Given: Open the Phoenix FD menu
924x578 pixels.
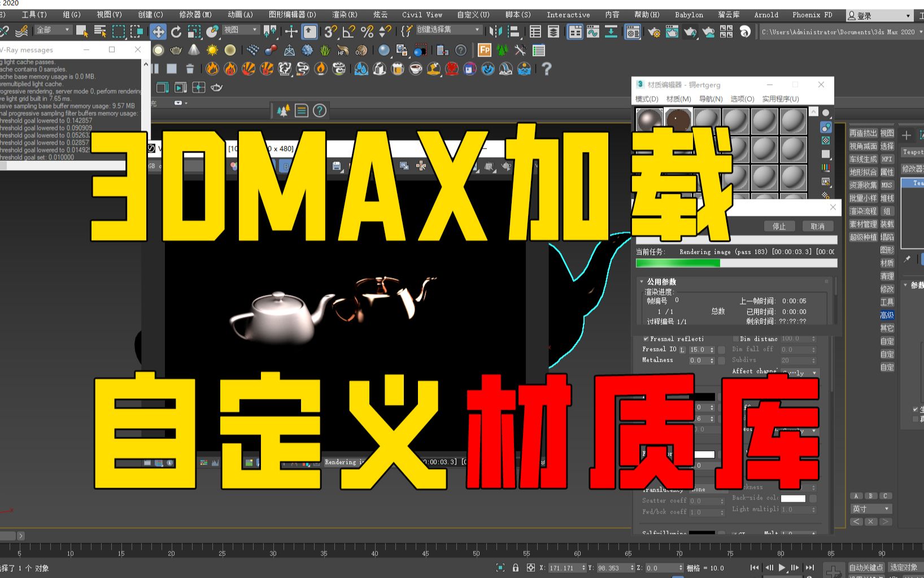Looking at the screenshot, I should [812, 15].
